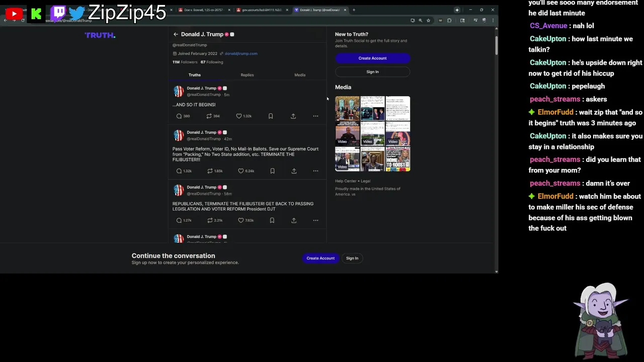
Task: Click the "Pass Voter Reform" post text
Action: [246, 154]
